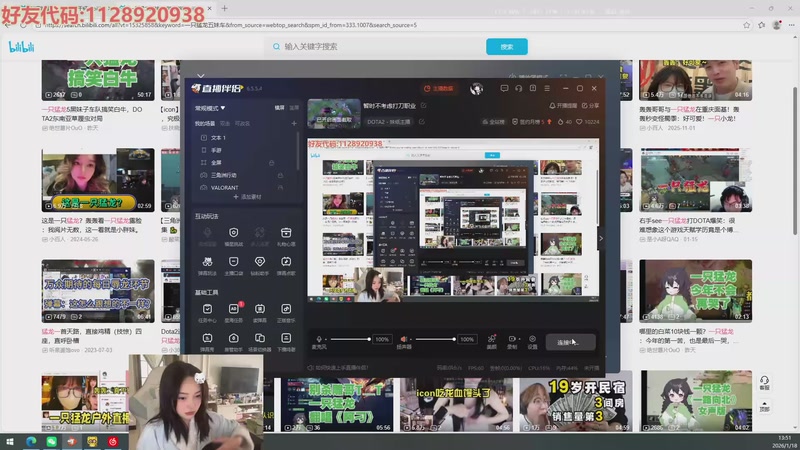800x450 pixels.
Task: Open the tool icon with red badge
Action: coord(234,313)
